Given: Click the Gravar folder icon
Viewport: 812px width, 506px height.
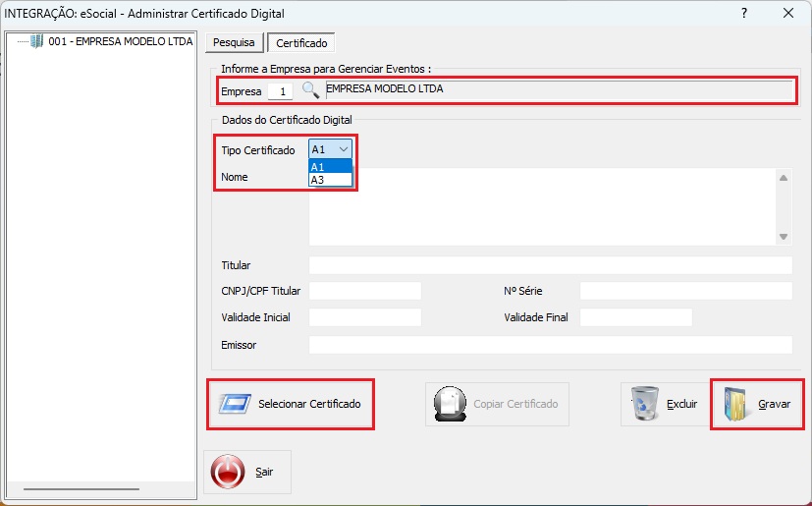Looking at the screenshot, I should point(734,404).
